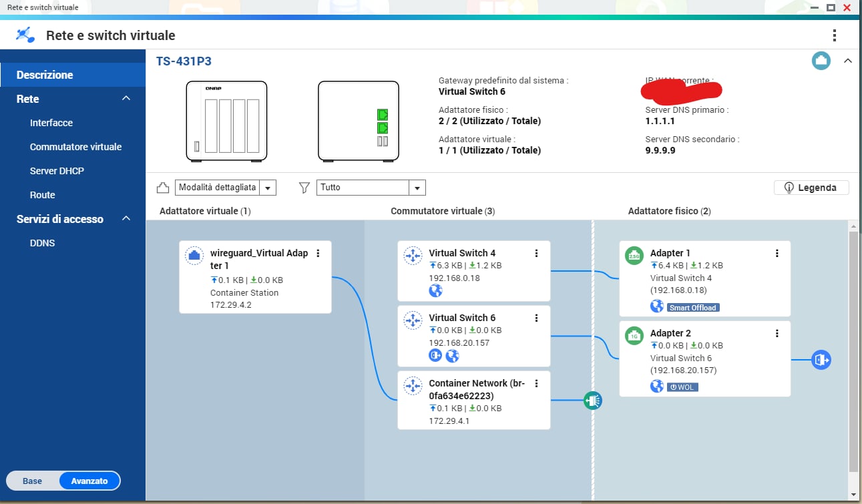Click the Adapter 2 1G port icon

[634, 335]
